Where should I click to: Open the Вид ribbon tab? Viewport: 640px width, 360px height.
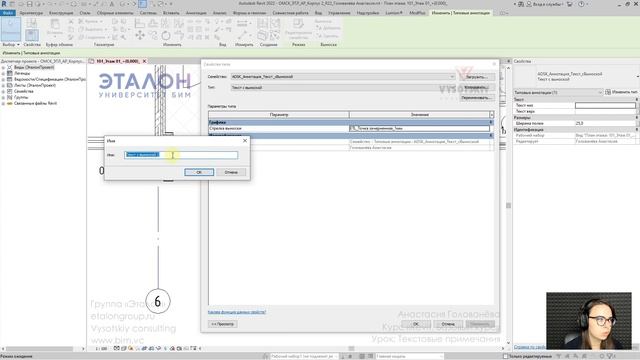click(318, 13)
